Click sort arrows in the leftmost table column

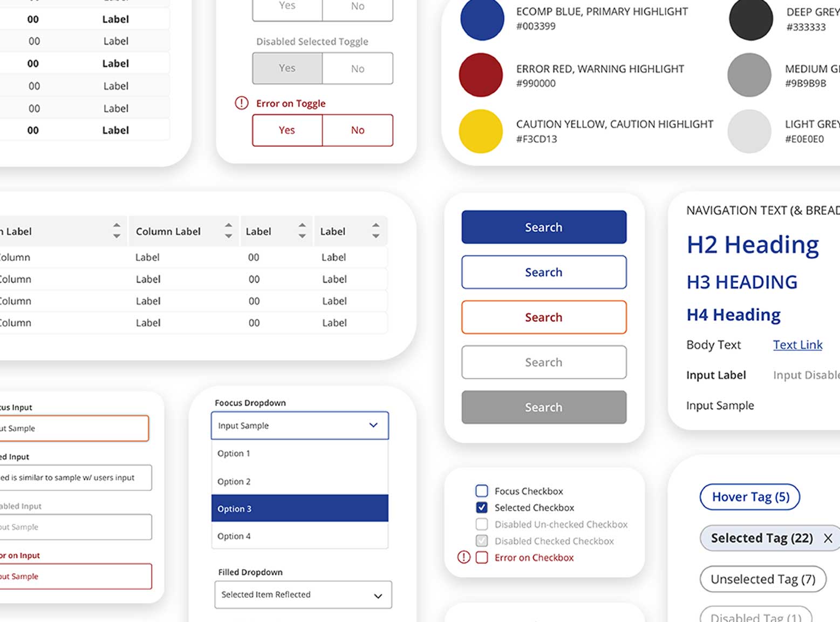coord(117,231)
